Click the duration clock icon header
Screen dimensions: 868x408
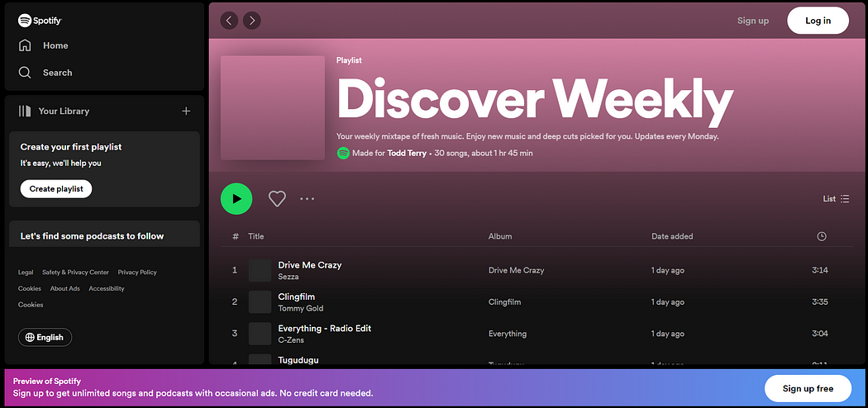(822, 236)
